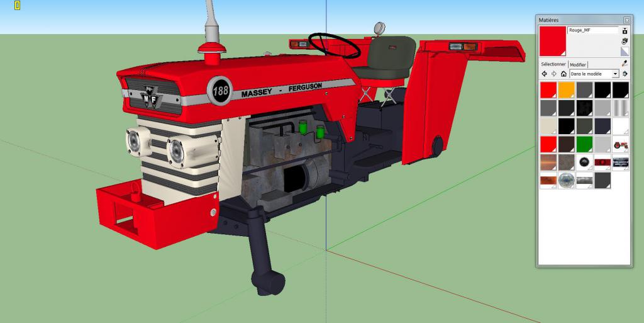Viewport: 644px width, 323px height.
Task: Select the red swatch beside the dark brown
Action: (548, 145)
